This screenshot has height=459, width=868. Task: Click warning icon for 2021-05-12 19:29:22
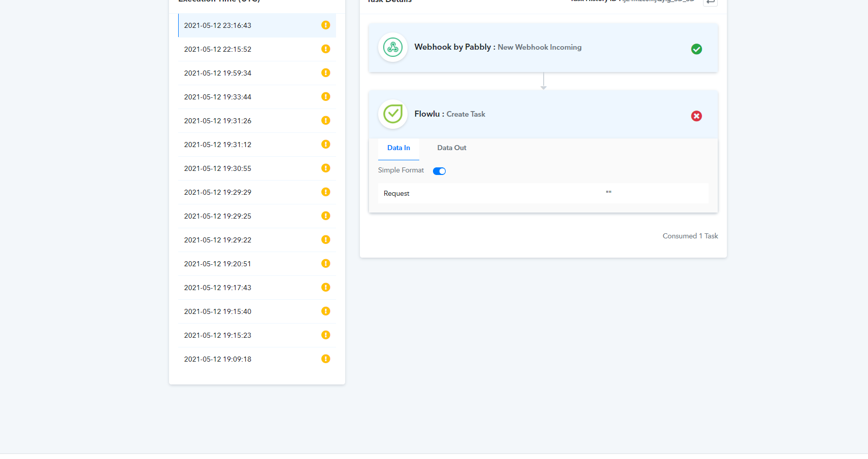[326, 239]
